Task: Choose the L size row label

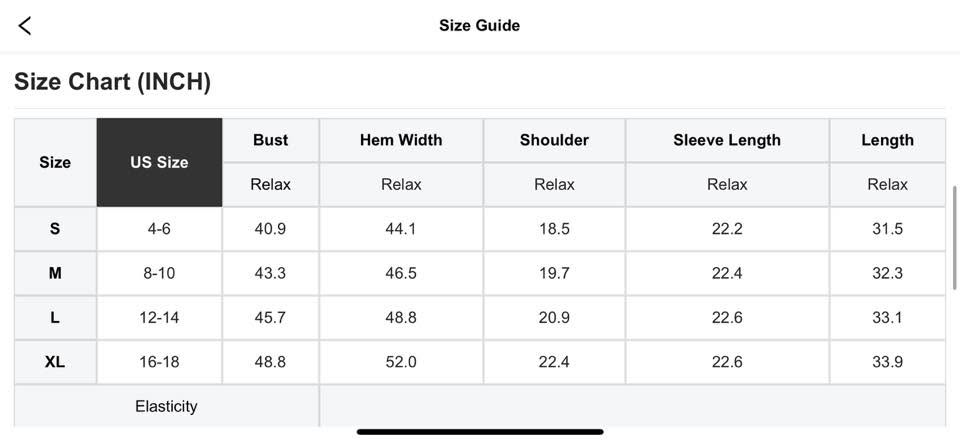Action: coord(55,318)
